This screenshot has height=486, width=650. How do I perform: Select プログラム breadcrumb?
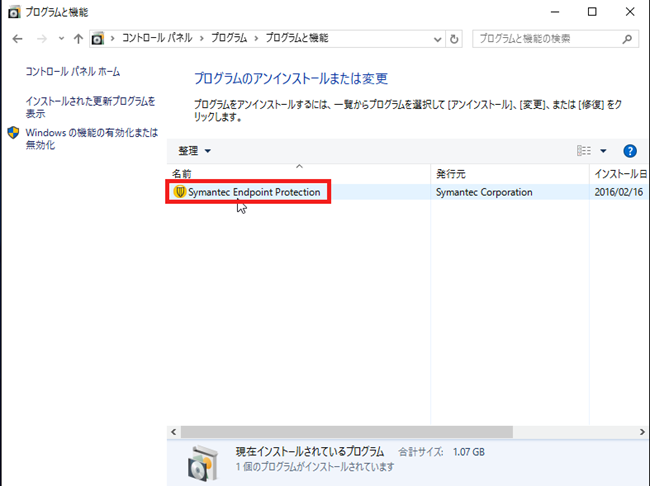point(229,38)
